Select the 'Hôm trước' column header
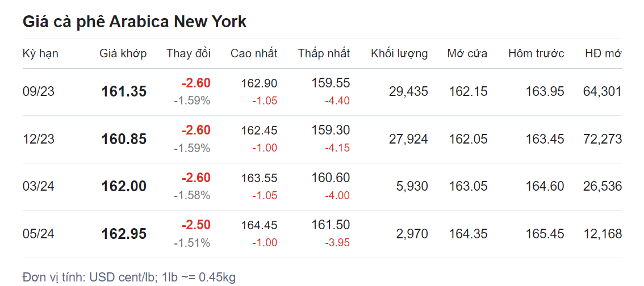The width and height of the screenshot is (644, 286). [x=536, y=54]
